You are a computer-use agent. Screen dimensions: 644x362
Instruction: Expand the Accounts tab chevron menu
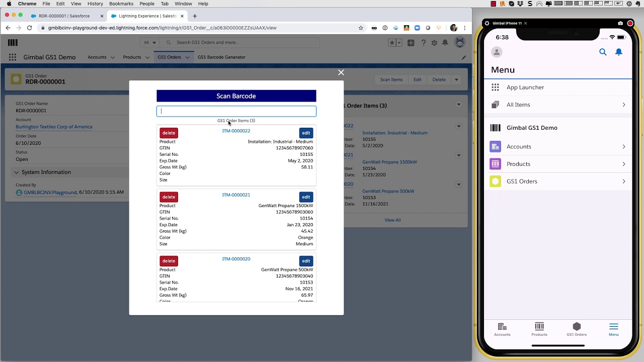(x=112, y=57)
